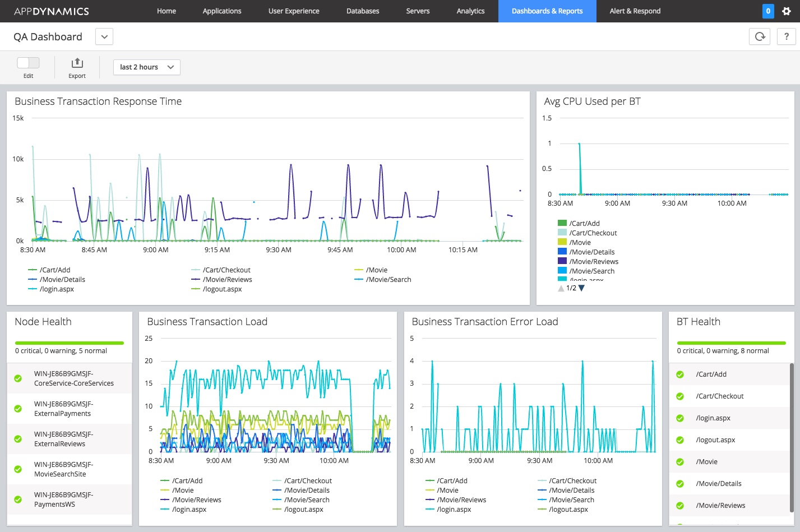Click the notification count badge
Image resolution: width=800 pixels, height=532 pixels.
point(768,11)
